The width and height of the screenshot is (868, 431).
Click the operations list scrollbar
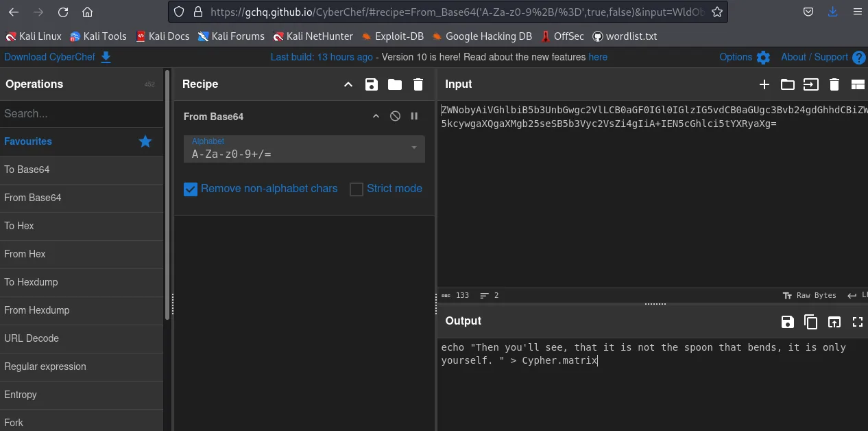167,195
